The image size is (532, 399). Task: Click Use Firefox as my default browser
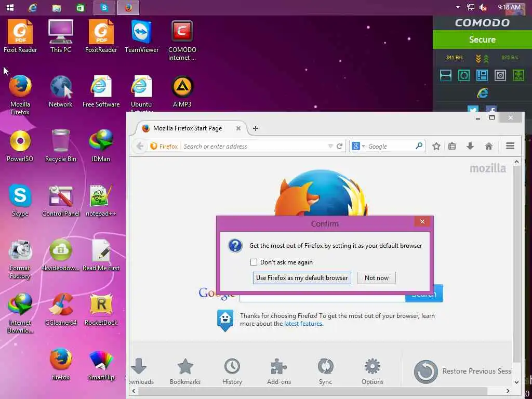tap(302, 278)
